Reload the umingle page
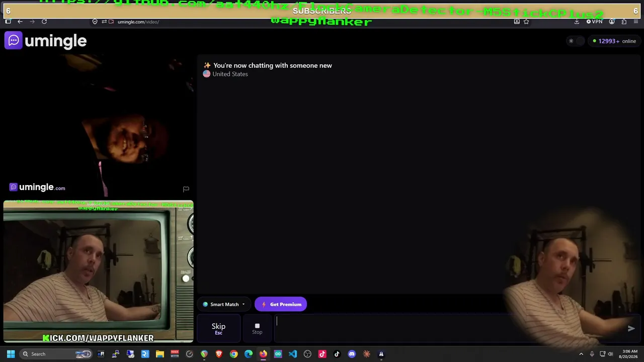The height and width of the screenshot is (362, 644). (x=44, y=22)
